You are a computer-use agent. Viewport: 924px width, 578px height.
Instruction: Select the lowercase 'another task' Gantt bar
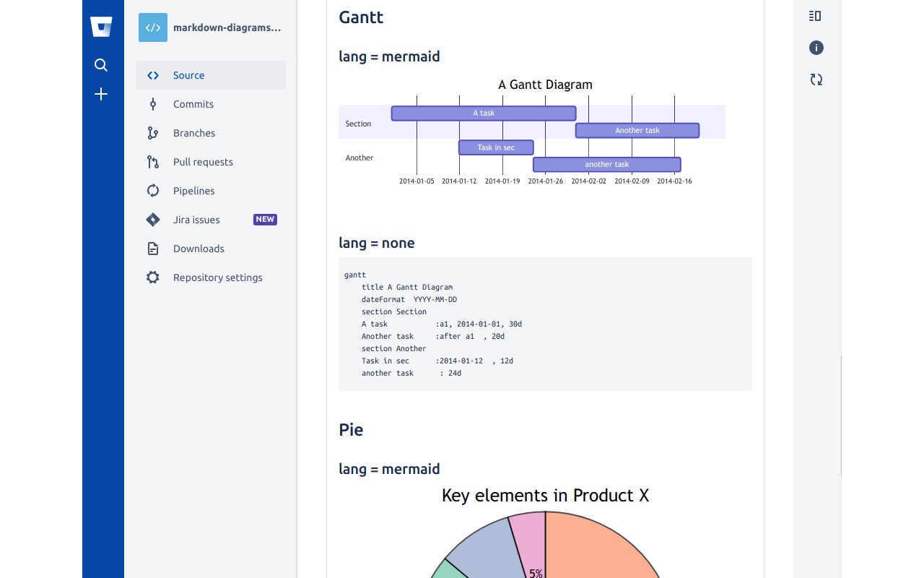(607, 165)
